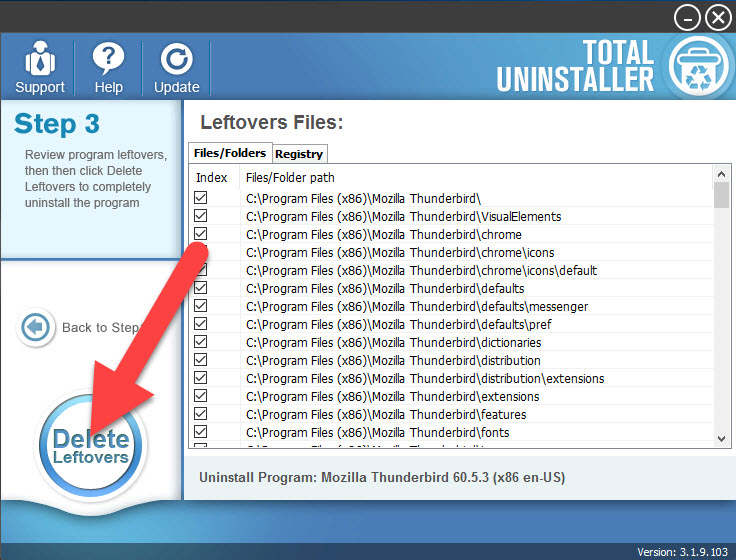Click the Uninstall Program: Mozilla Thunderbird text
The height and width of the screenshot is (560, 736).
click(x=382, y=477)
